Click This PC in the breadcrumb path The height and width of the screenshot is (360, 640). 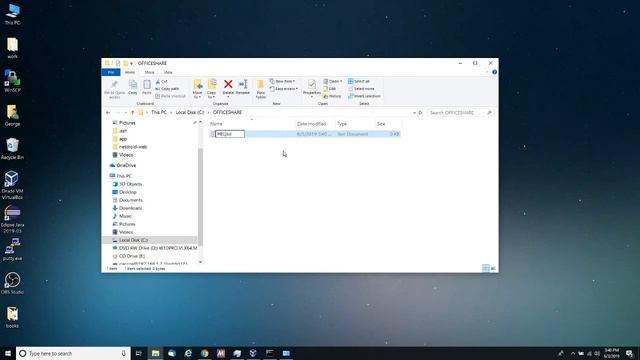coord(159,112)
